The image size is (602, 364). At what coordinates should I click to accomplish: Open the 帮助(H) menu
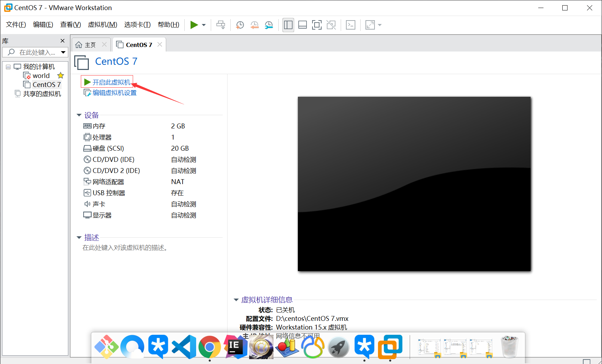[x=169, y=25]
